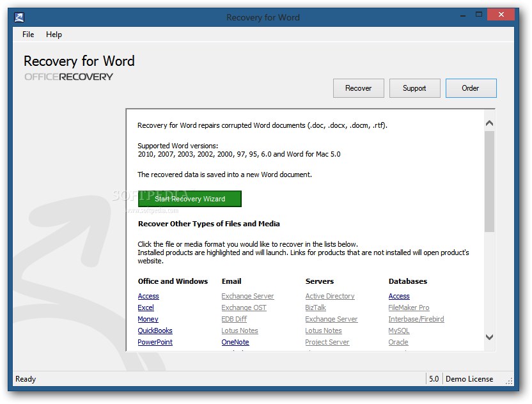Open the Interbase/Firebird link

point(416,319)
